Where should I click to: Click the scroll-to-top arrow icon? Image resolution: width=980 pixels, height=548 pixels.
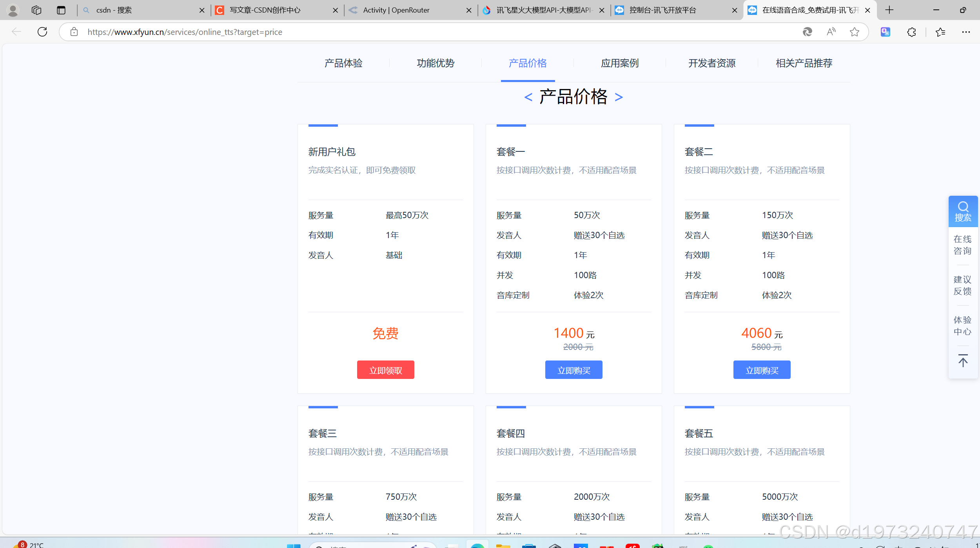tap(963, 361)
